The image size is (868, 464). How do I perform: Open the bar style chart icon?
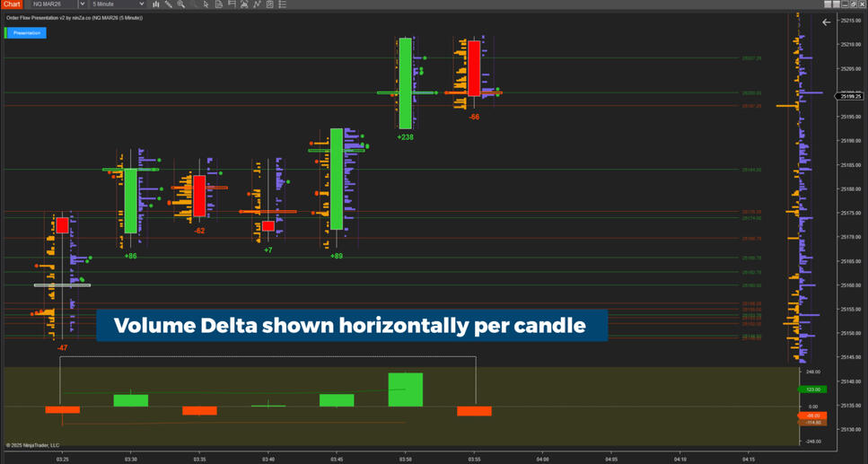coord(155,4)
